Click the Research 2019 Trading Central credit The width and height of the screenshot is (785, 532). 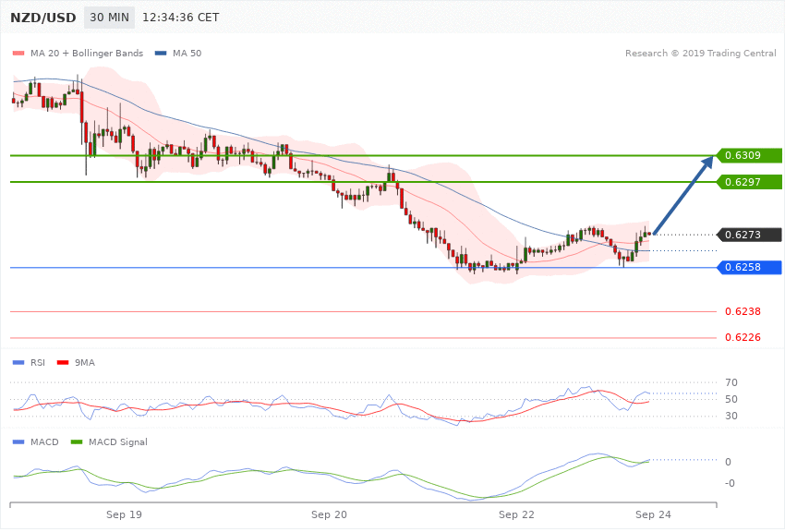[700, 53]
